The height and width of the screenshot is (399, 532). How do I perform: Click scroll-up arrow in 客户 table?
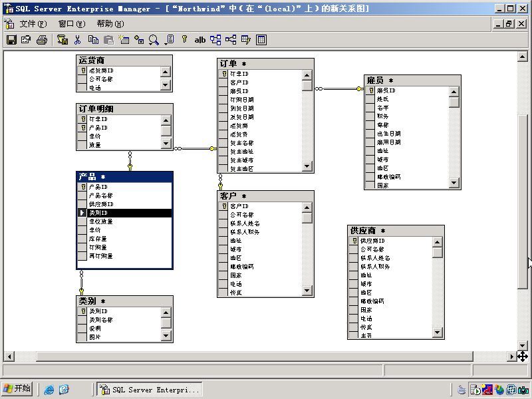(x=307, y=207)
